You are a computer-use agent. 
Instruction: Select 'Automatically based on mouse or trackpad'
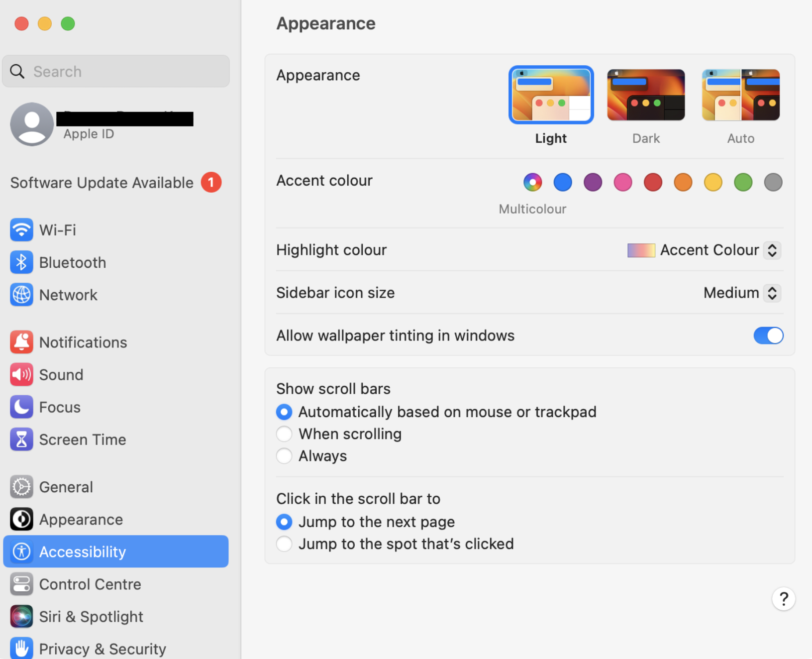coord(284,412)
